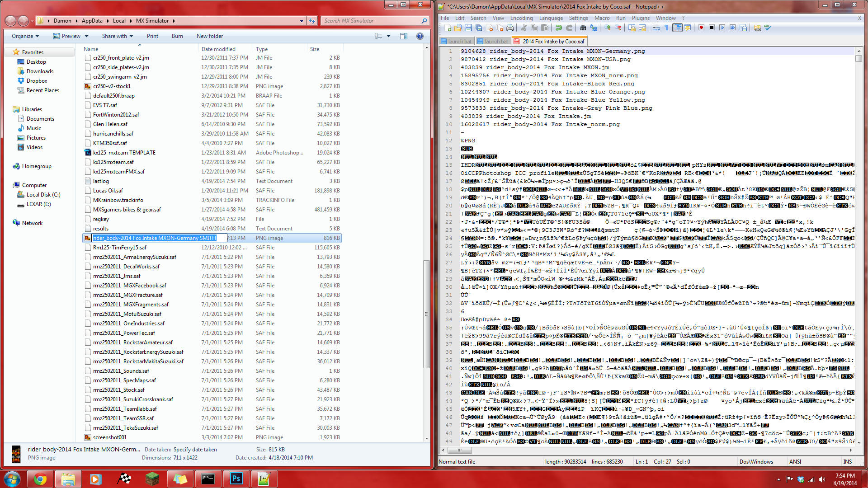Image resolution: width=868 pixels, height=488 pixels.
Task: Open Command Prompt from the taskbar
Action: coord(208,479)
